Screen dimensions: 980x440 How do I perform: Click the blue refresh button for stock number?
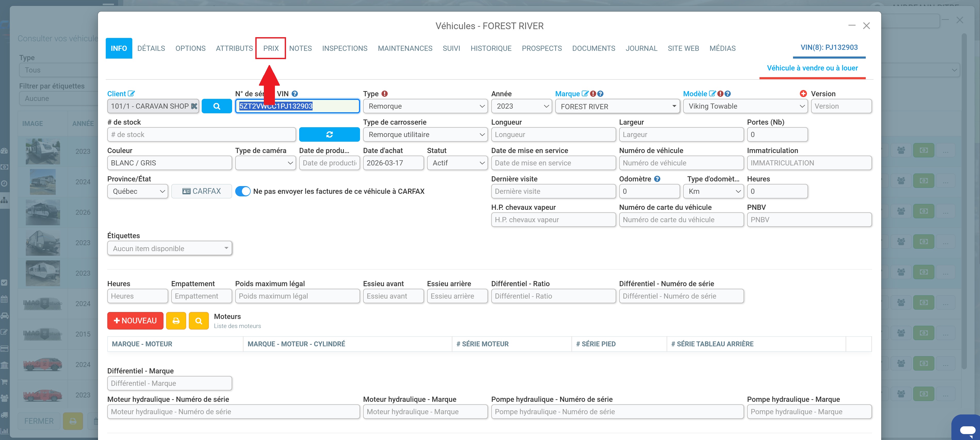(329, 134)
